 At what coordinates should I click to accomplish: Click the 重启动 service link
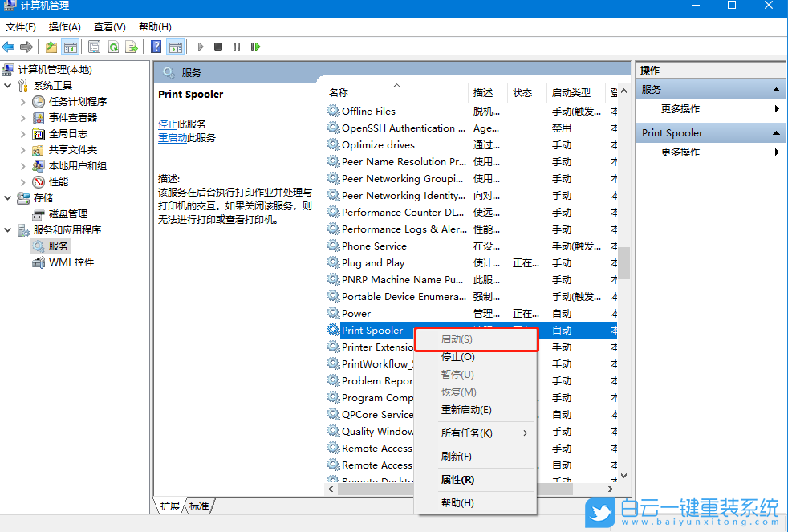coord(173,138)
